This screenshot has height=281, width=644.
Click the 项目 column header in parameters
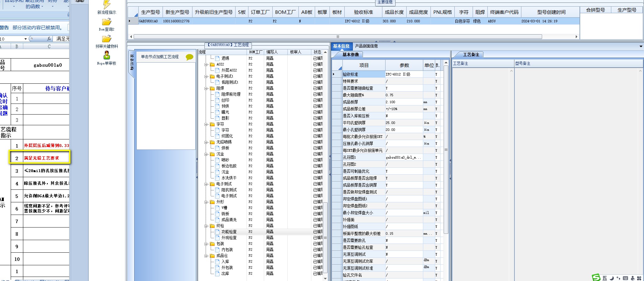pos(364,65)
